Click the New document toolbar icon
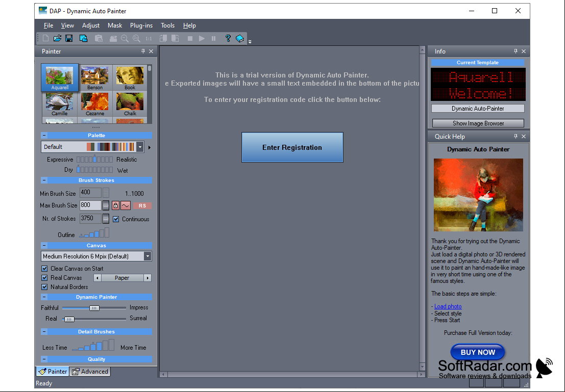 (45, 38)
